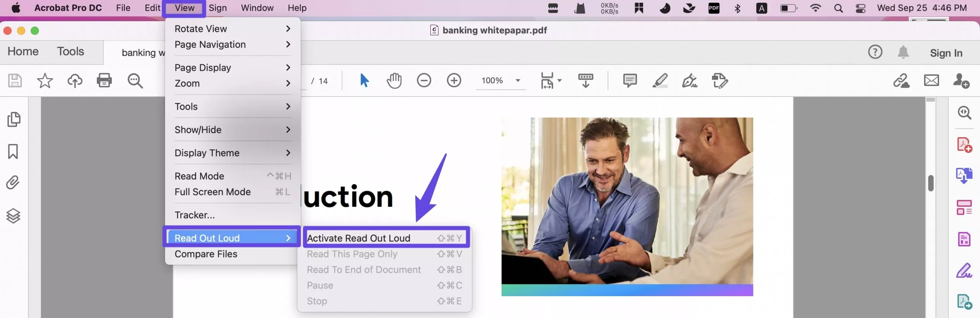The image size is (980, 318).
Task: Zoom out with the minus circle
Action: pos(424,80)
